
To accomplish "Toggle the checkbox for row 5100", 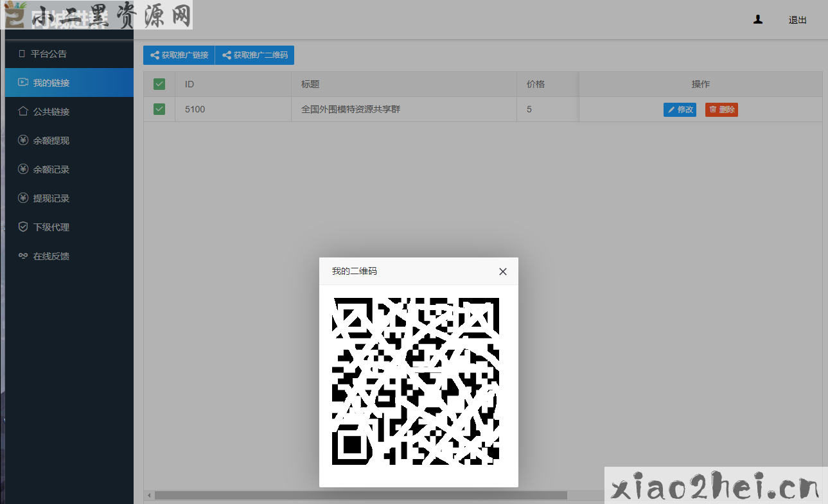I will [159, 109].
